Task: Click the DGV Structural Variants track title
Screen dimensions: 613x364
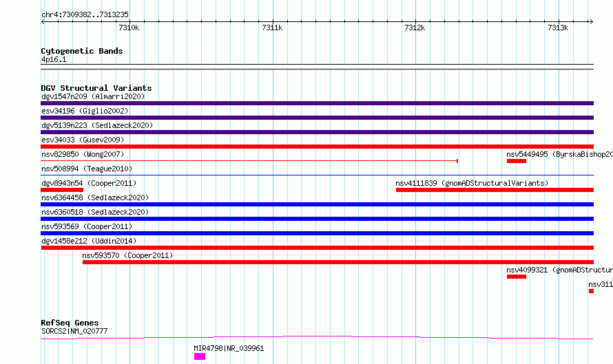Action: 96,88
